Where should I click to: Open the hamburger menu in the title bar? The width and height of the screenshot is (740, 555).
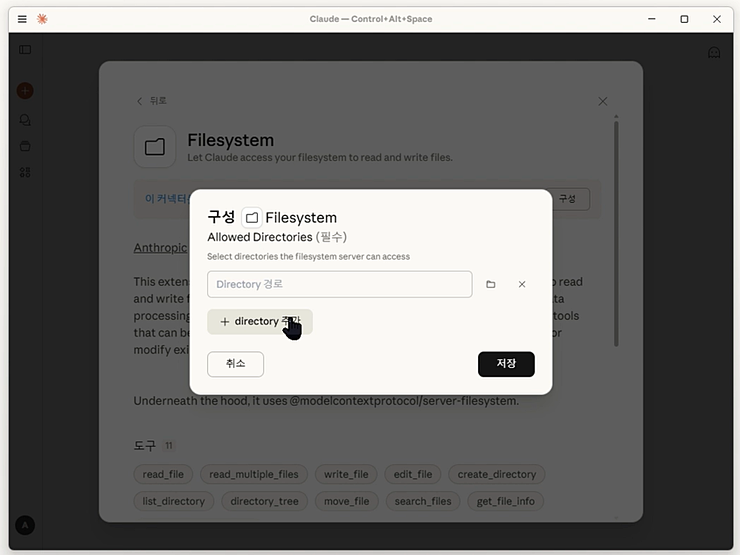[22, 19]
